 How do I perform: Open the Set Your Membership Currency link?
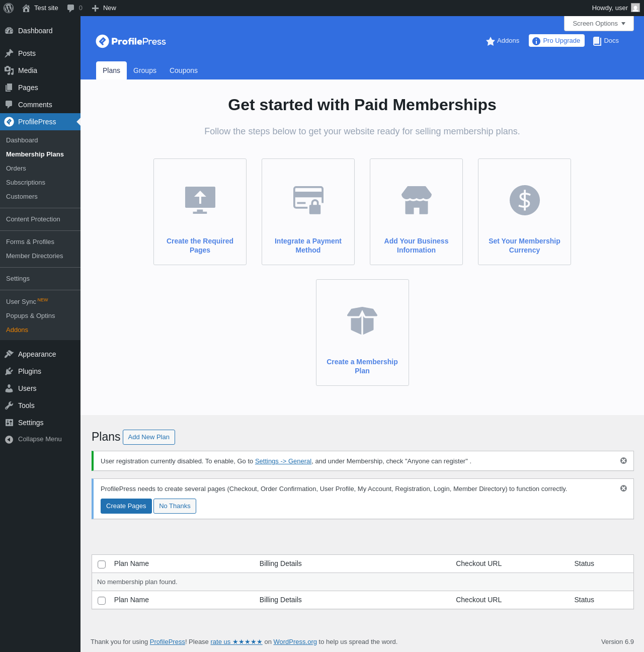pos(524,246)
